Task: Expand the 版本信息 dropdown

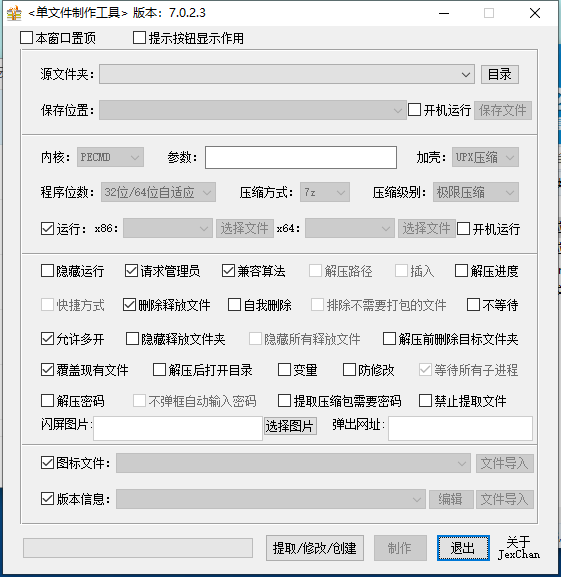Action: (x=271, y=499)
